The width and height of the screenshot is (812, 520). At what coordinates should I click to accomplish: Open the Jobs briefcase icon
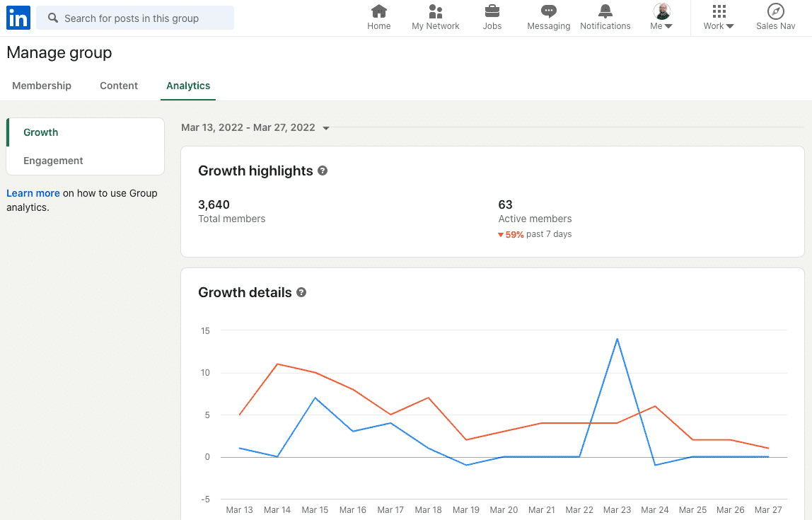coord(492,11)
